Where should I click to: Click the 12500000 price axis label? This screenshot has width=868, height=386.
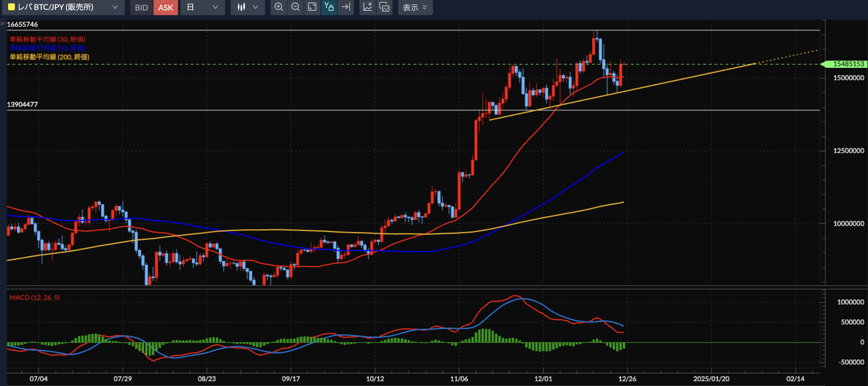point(848,150)
